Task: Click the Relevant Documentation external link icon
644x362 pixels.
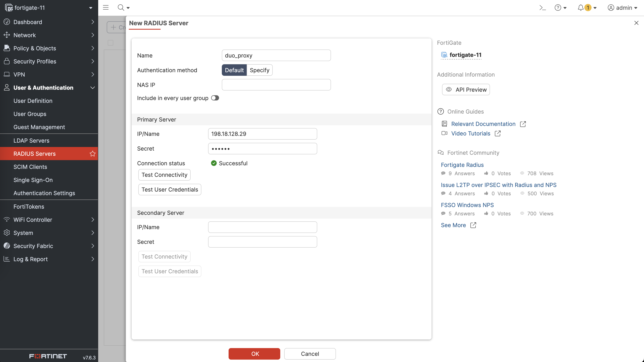Action: pos(523,124)
